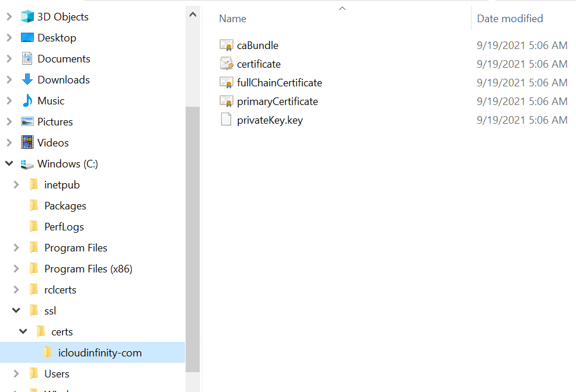Expand the rclcerts folder node
The width and height of the screenshot is (576, 392).
coord(16,289)
